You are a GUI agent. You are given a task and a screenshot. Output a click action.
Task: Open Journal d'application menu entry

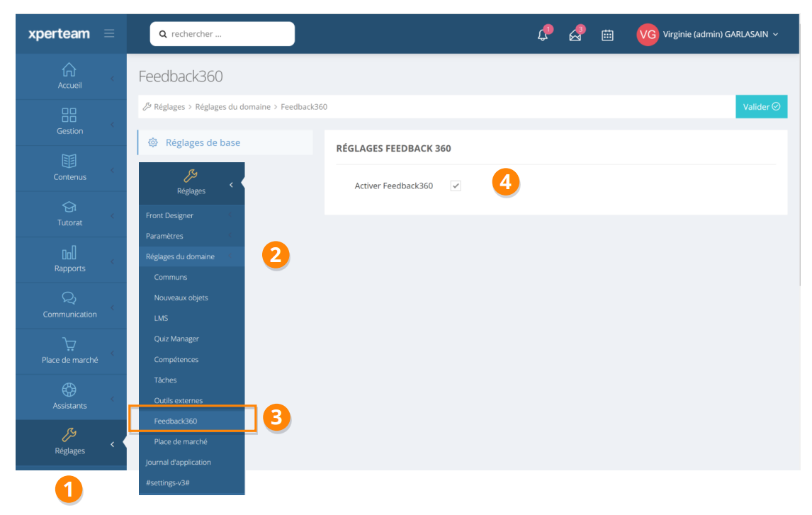tap(179, 462)
